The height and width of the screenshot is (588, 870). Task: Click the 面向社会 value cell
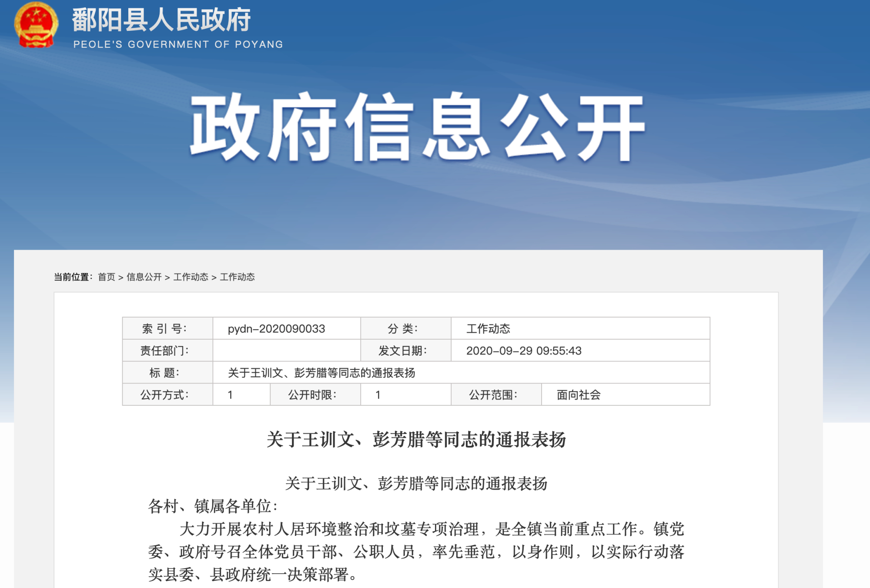(x=626, y=395)
